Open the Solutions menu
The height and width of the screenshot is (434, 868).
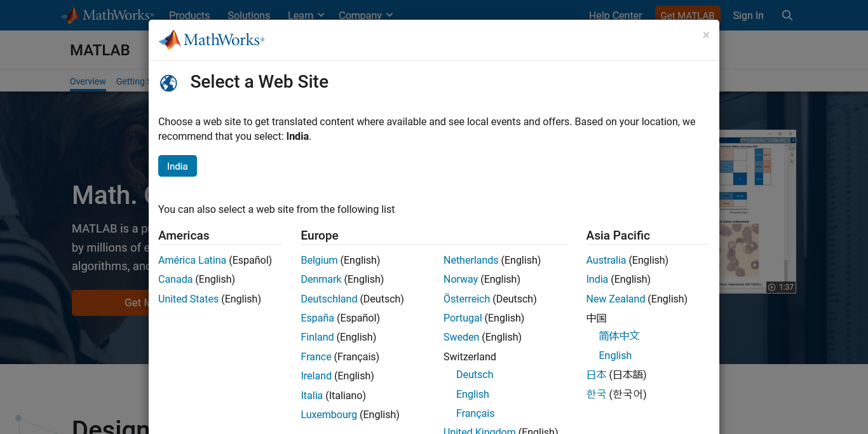(x=248, y=15)
